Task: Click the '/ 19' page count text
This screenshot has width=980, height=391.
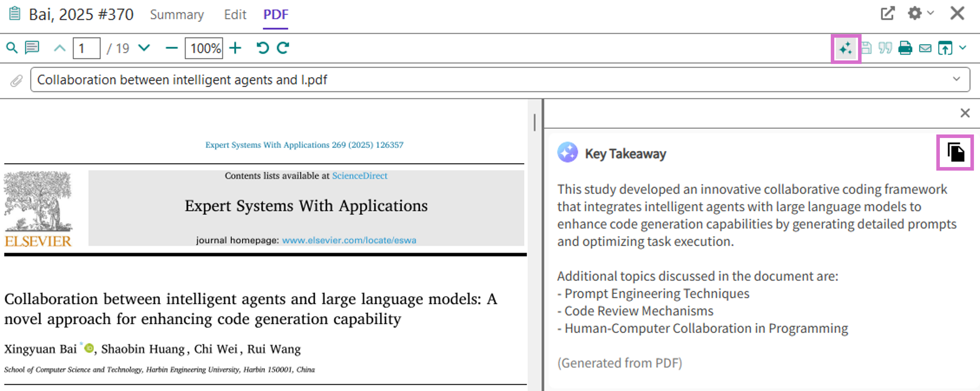Action: [x=118, y=48]
